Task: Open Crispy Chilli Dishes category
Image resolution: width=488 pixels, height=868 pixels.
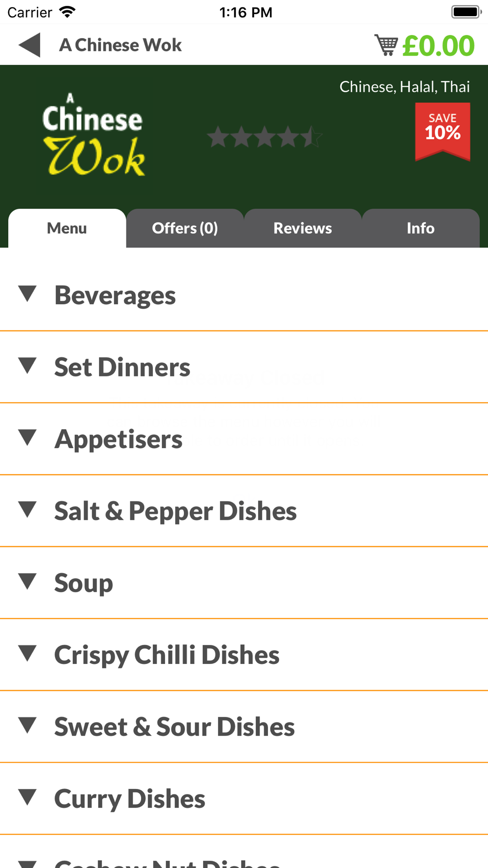Action: tap(244, 655)
